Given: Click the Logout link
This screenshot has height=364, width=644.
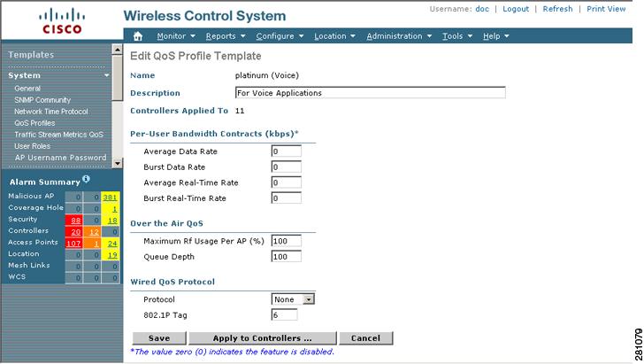Looking at the screenshot, I should point(516,9).
